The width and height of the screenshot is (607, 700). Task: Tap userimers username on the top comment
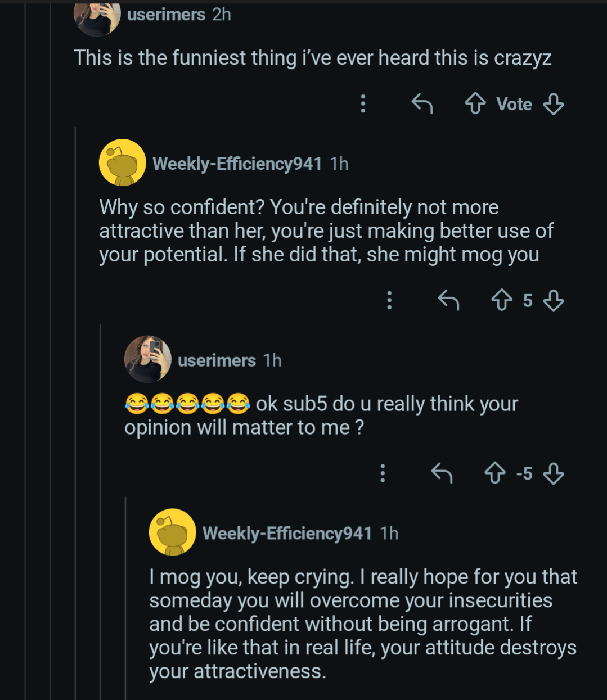point(166,15)
